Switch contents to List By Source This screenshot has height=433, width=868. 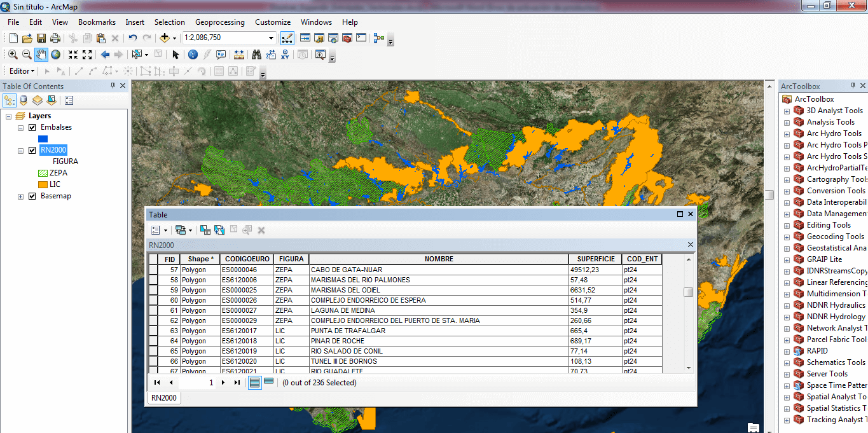(x=24, y=100)
